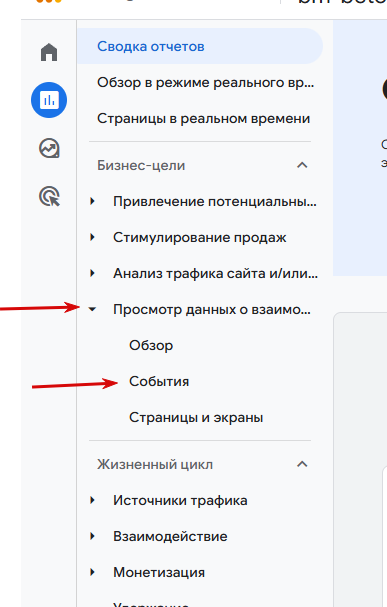
Task: Select Жизненный цикл section header text
Action: pos(155,464)
